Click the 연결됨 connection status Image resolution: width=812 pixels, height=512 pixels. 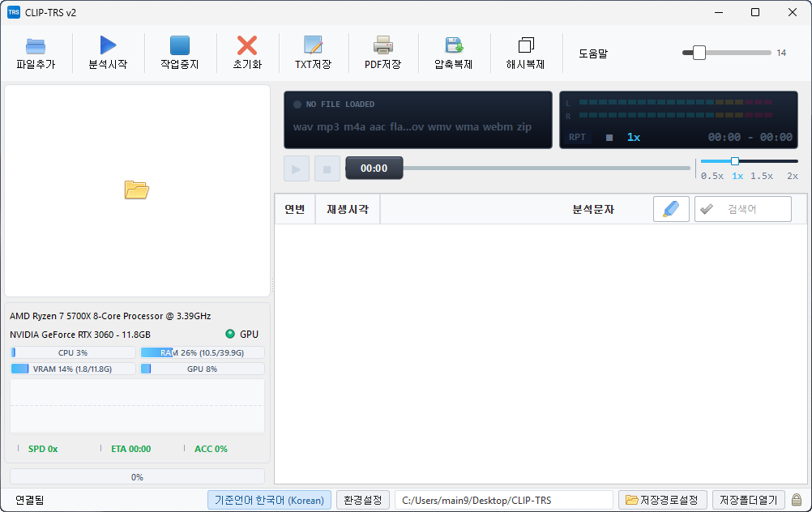point(29,500)
